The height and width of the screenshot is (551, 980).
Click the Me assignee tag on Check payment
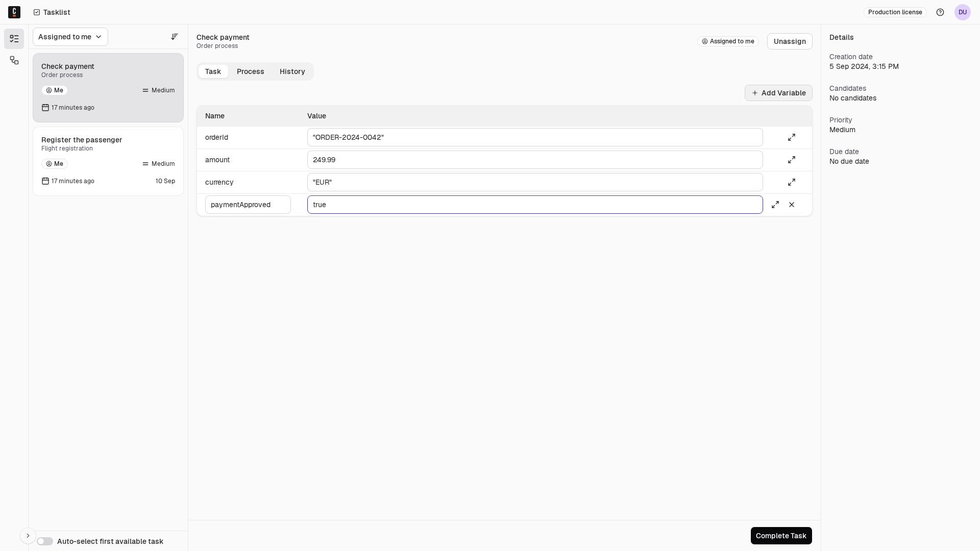coord(55,90)
